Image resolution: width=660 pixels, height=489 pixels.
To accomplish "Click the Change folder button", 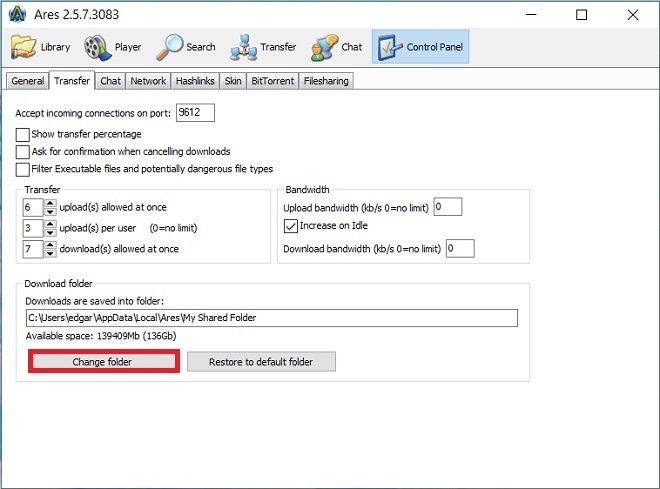I will point(104,361).
